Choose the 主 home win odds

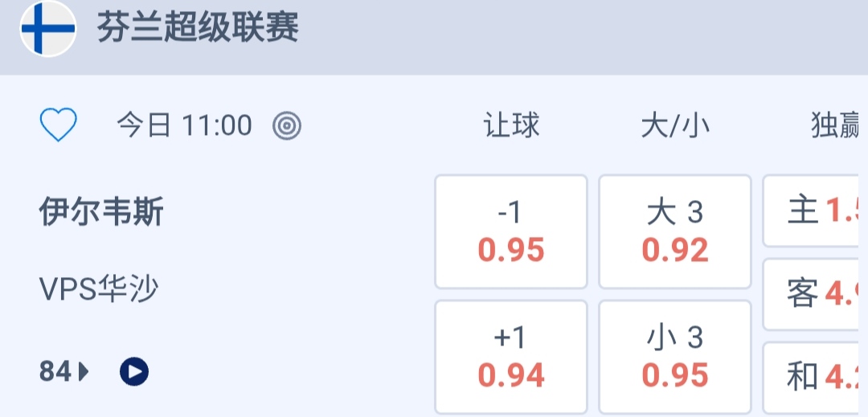coord(815,211)
